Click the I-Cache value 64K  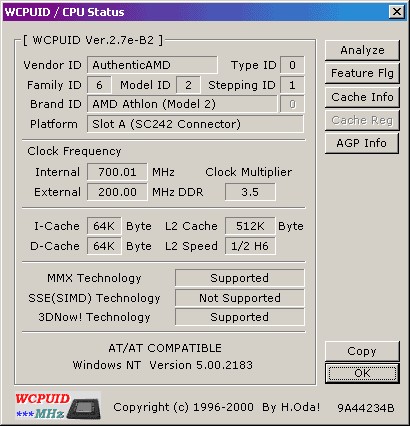(104, 226)
